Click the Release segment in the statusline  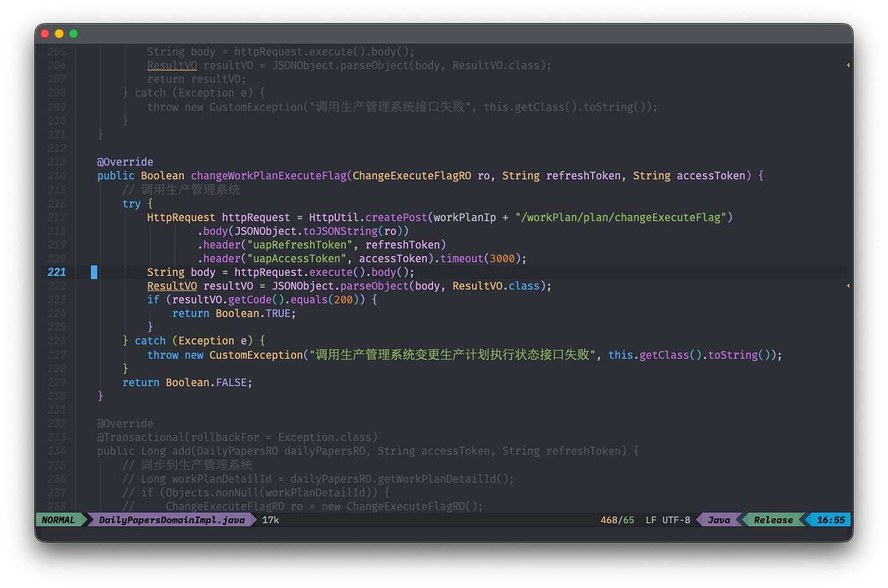click(773, 520)
